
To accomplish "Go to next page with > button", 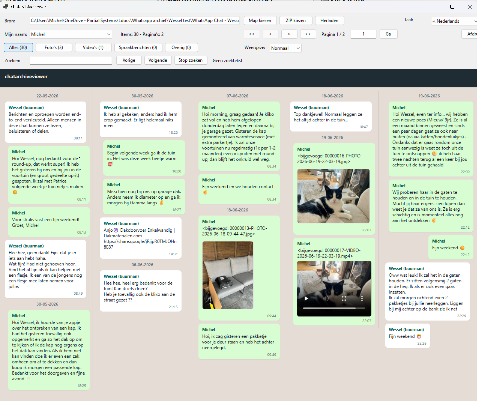I will pos(289,34).
